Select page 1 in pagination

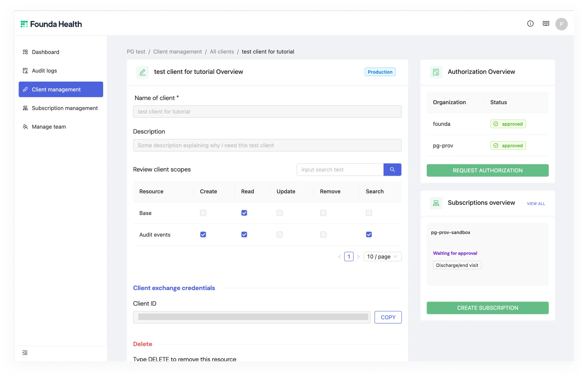(x=349, y=257)
